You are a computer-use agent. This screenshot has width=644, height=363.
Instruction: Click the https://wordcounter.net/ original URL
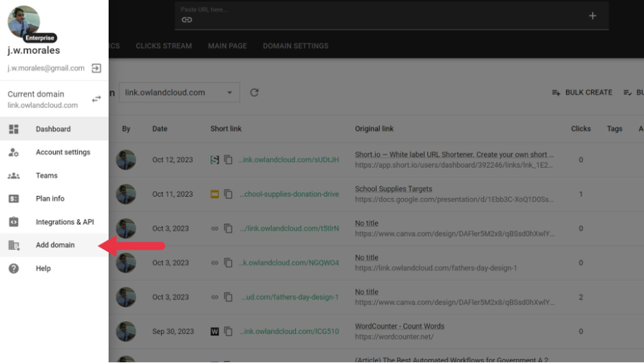394,337
